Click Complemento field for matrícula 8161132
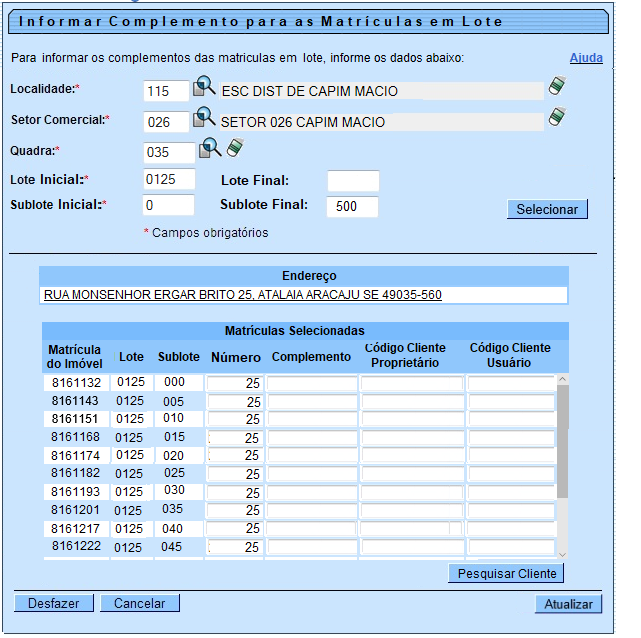This screenshot has width=641, height=638. point(312,383)
